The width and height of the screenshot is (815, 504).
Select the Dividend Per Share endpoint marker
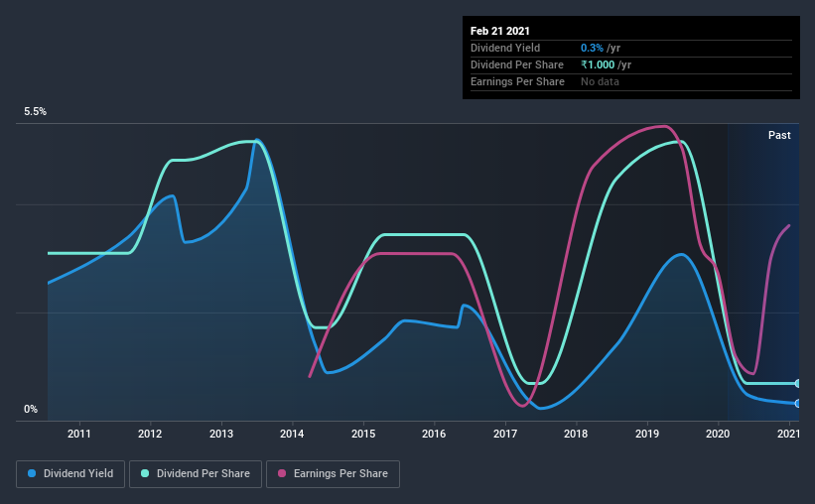[797, 383]
